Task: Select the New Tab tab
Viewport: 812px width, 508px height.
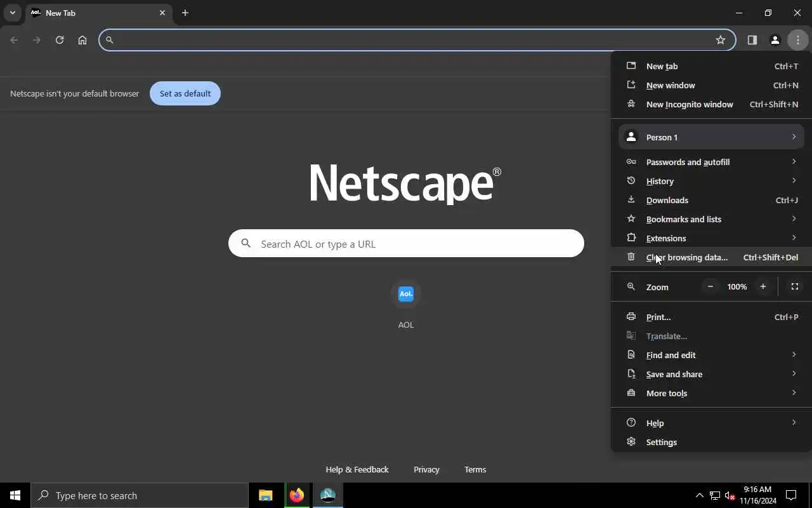Action: [100, 13]
